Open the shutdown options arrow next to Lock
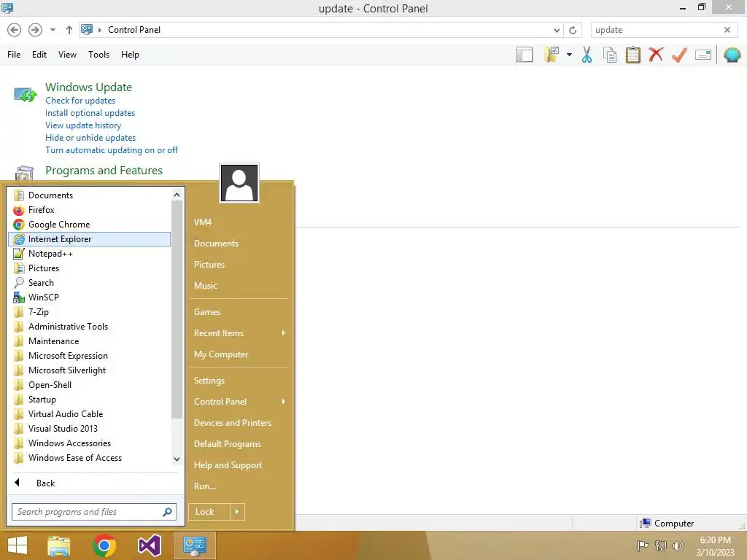 tap(237, 512)
